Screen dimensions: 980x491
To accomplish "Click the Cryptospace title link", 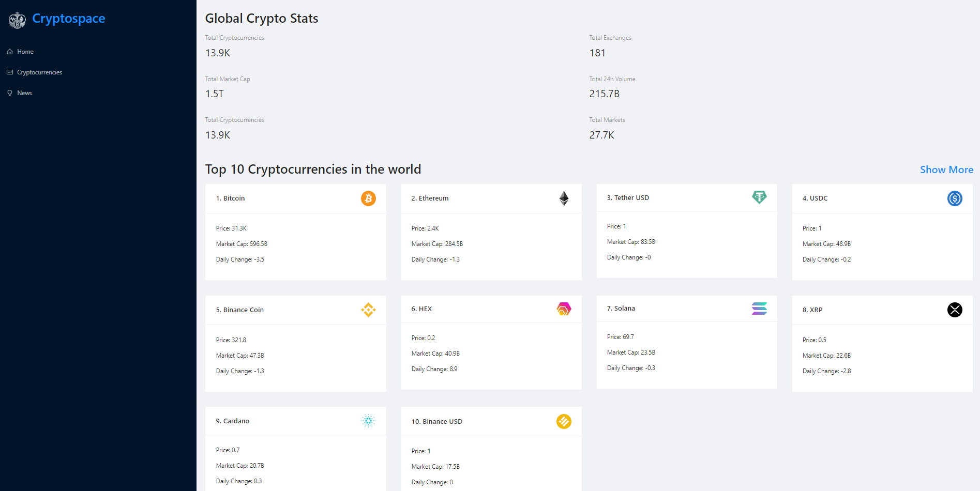I will [69, 19].
